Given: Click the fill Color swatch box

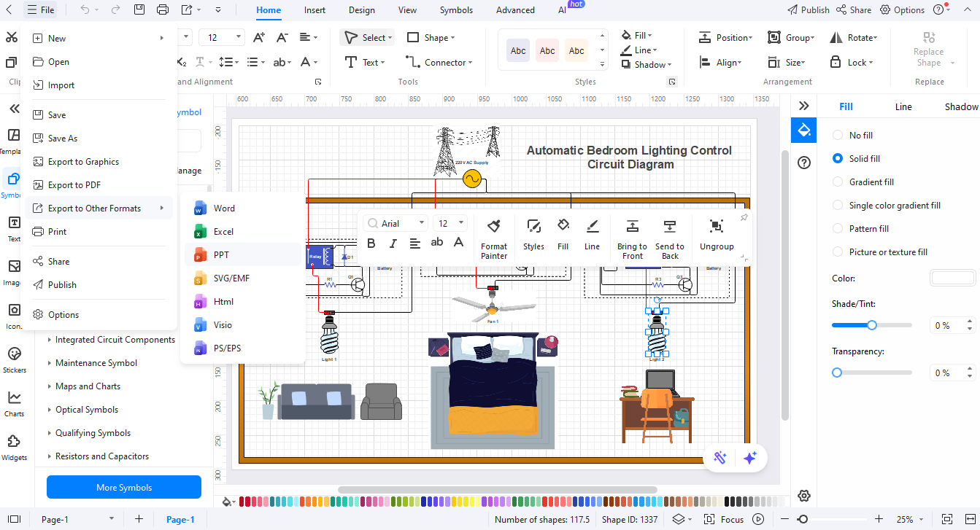Looking at the screenshot, I should (x=952, y=278).
